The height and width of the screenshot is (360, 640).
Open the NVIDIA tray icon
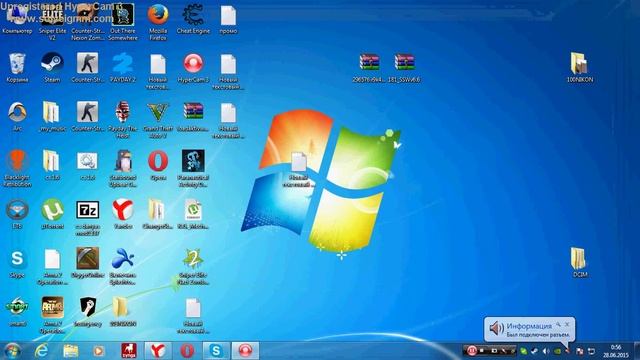[557, 351]
